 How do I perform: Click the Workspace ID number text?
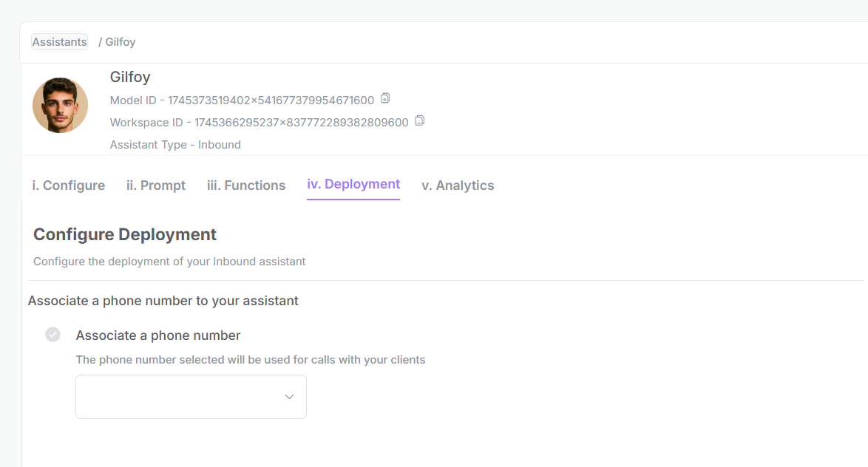(x=301, y=122)
